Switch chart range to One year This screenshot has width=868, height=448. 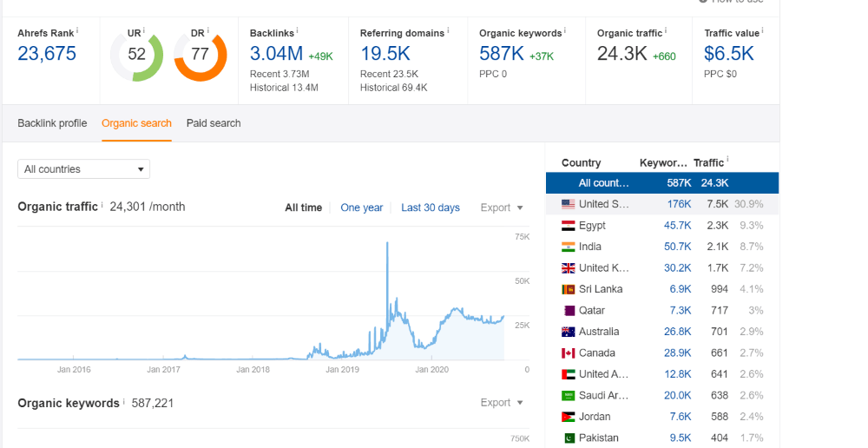click(x=361, y=208)
